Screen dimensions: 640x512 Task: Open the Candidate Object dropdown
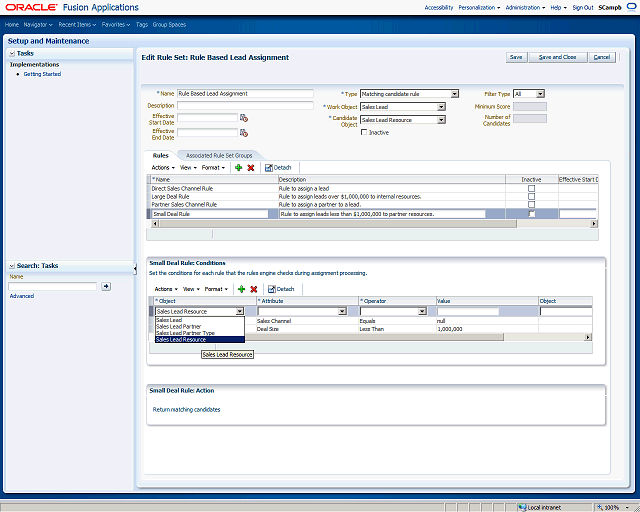pos(441,120)
